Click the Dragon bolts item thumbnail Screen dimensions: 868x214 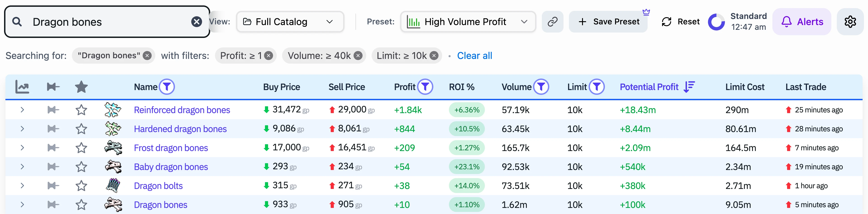pos(113,186)
